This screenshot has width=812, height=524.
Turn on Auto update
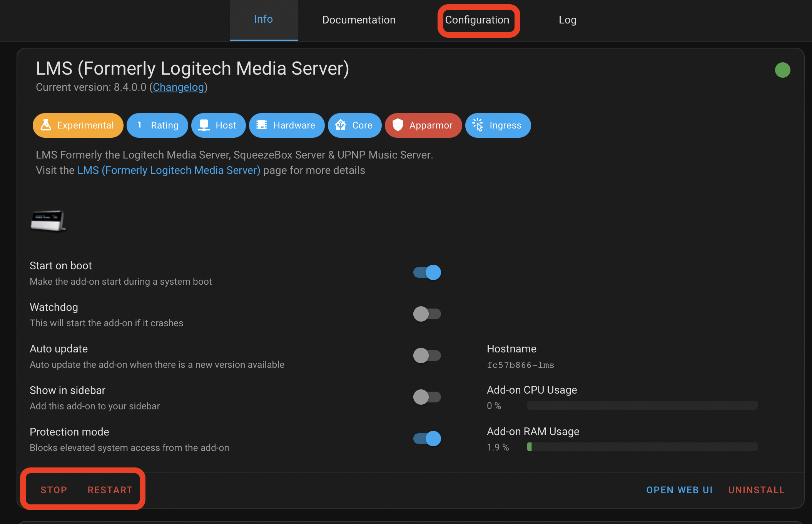click(427, 355)
